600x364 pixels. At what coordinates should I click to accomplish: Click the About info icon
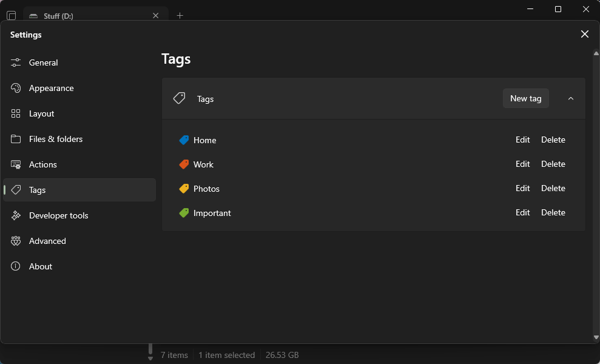click(16, 266)
